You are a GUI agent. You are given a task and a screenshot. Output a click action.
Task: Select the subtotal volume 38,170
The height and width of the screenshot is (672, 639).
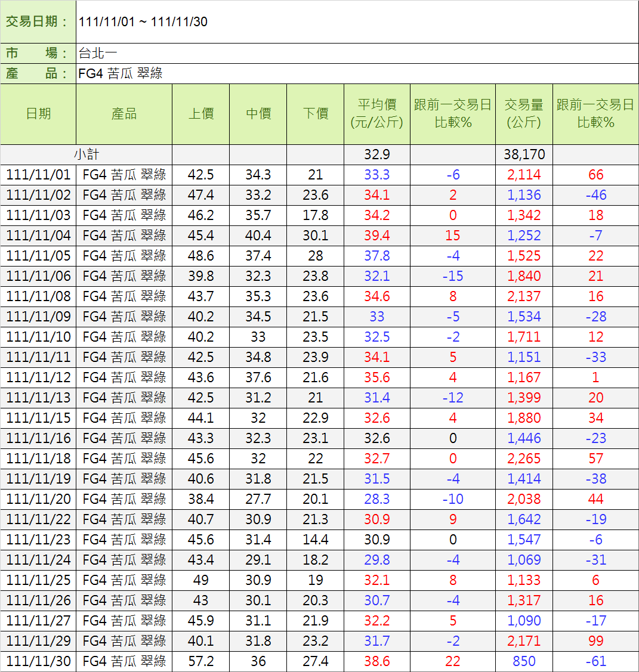524,154
